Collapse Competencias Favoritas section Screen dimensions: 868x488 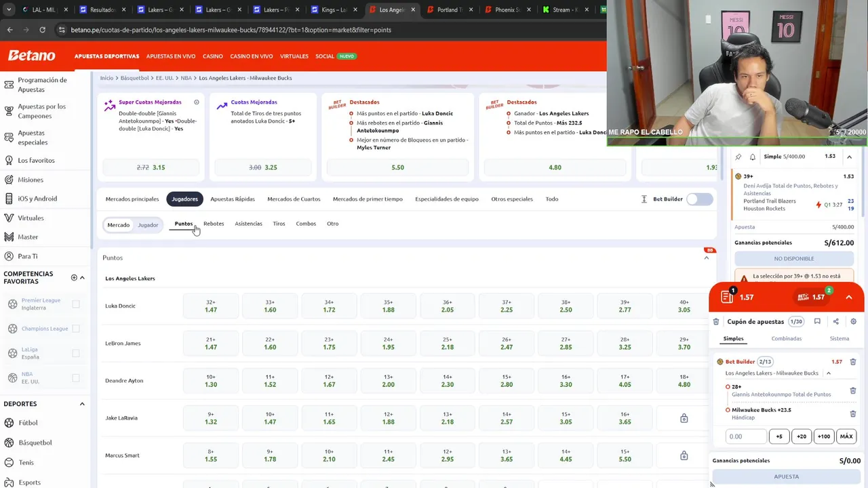83,277
